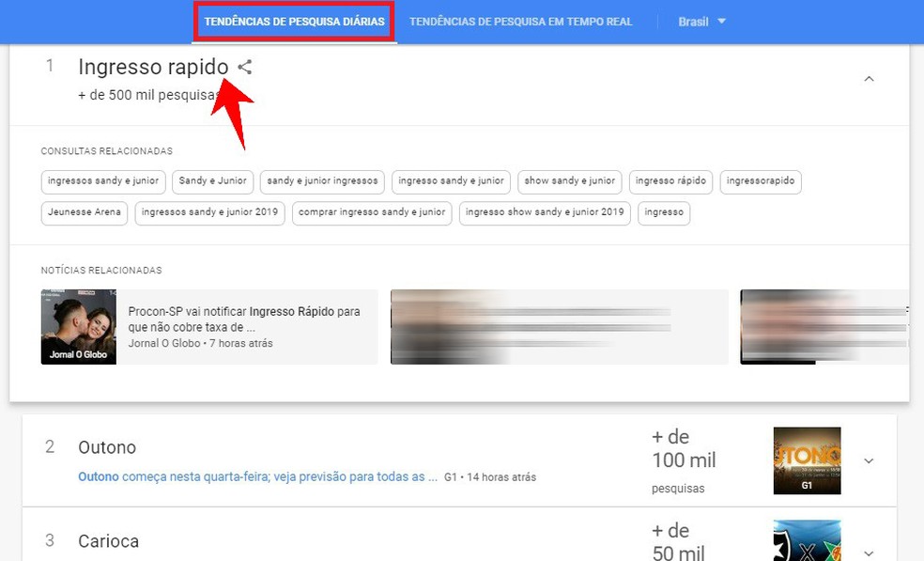Click the Outono G1 thumbnail image
Viewport: 924px width, 561px height.
coord(807,460)
